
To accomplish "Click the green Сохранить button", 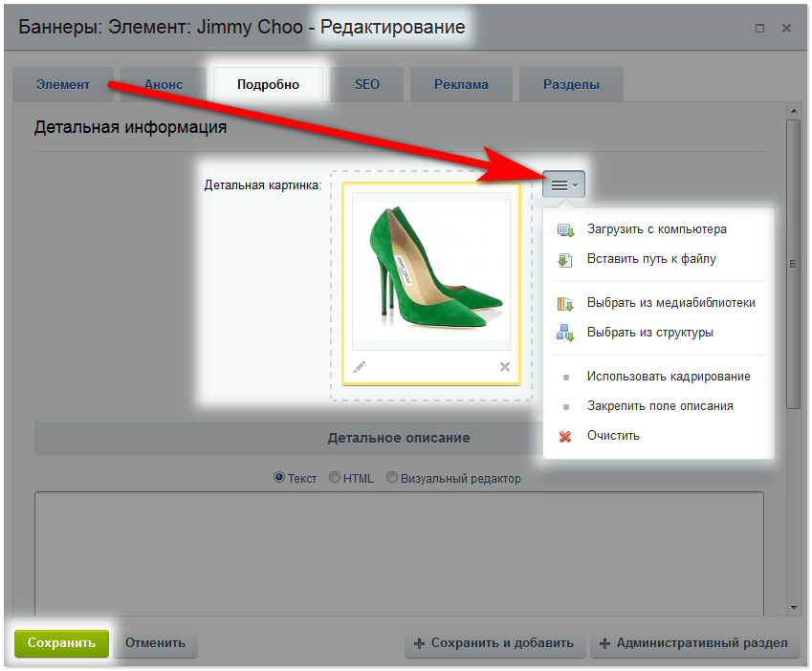I will point(61,643).
